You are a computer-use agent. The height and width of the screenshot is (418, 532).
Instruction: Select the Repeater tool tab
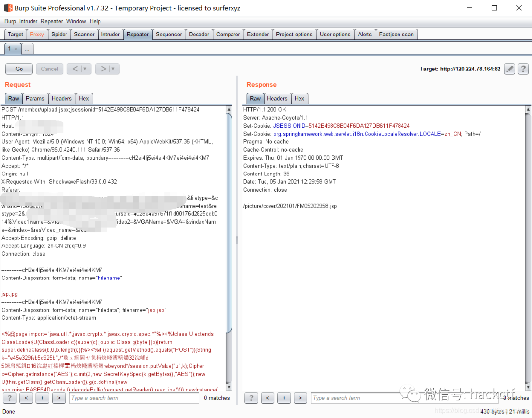(x=137, y=35)
